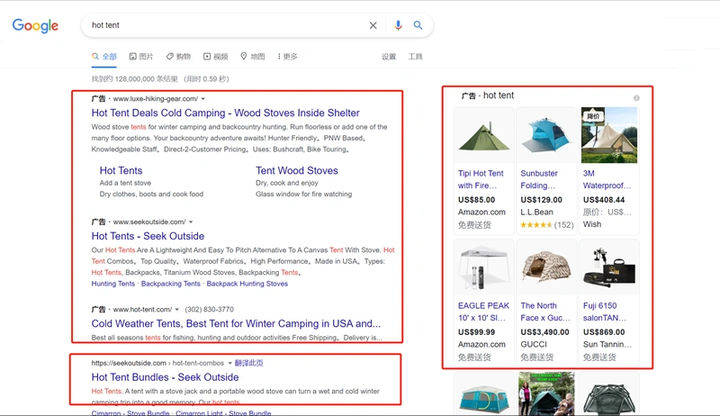Click the blue magnifier search button
720x416 pixels.
coord(418,25)
